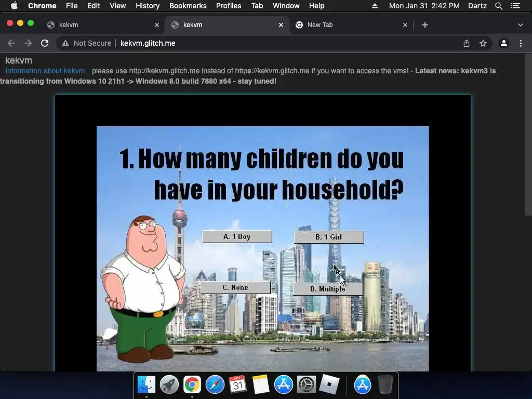Pick the D. Multiple answer button
532x399 pixels.
point(328,289)
